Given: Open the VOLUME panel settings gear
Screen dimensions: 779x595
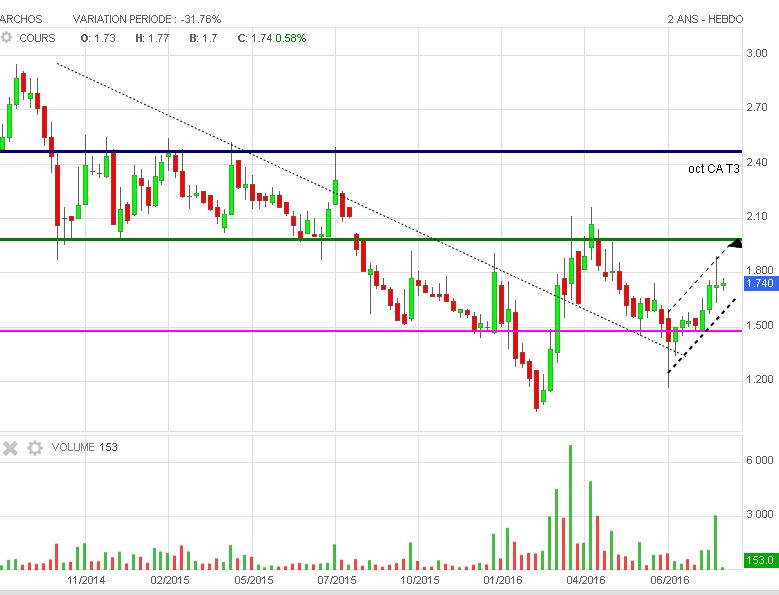Looking at the screenshot, I should click(35, 448).
